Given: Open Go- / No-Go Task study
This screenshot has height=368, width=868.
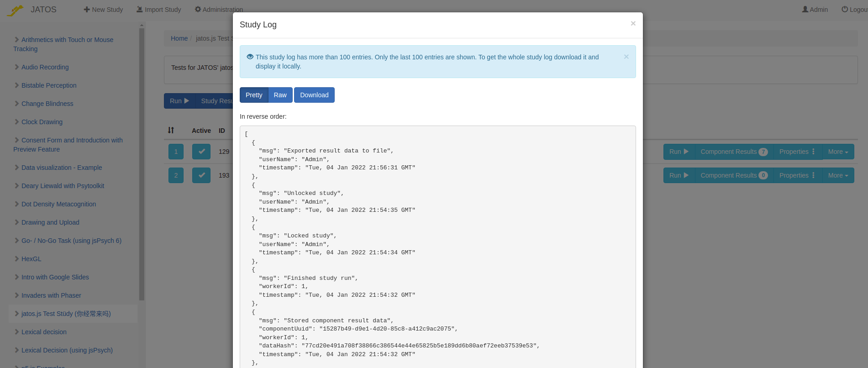Looking at the screenshot, I should pos(71,241).
